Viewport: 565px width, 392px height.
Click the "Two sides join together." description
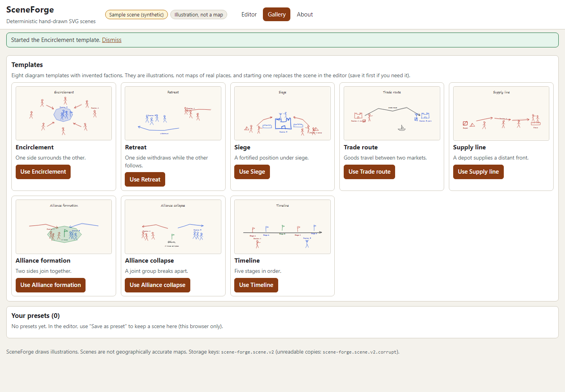point(44,271)
